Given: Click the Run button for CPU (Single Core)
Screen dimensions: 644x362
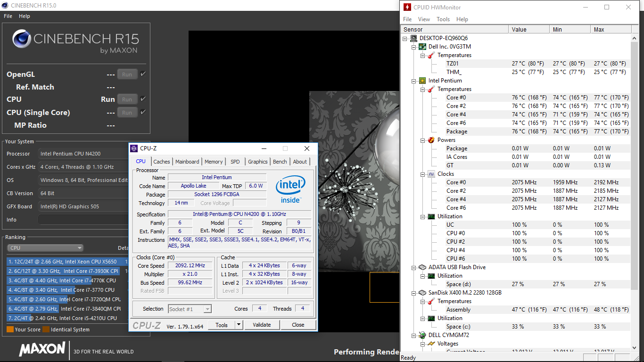Looking at the screenshot, I should pos(127,113).
